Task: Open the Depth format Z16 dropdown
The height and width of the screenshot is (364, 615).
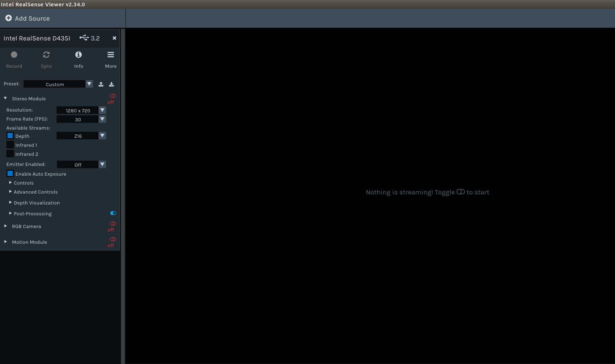Action: [81, 136]
